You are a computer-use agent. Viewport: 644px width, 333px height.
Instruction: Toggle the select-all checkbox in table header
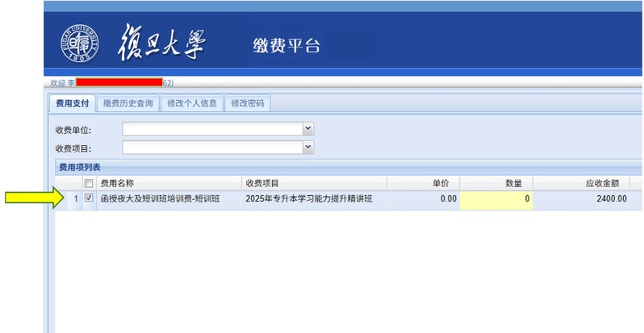point(89,184)
